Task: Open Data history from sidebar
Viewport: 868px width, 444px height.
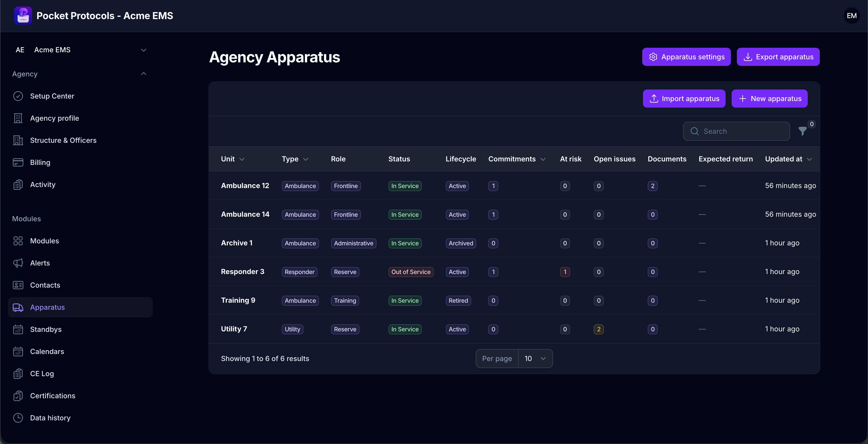Action: pos(81,418)
